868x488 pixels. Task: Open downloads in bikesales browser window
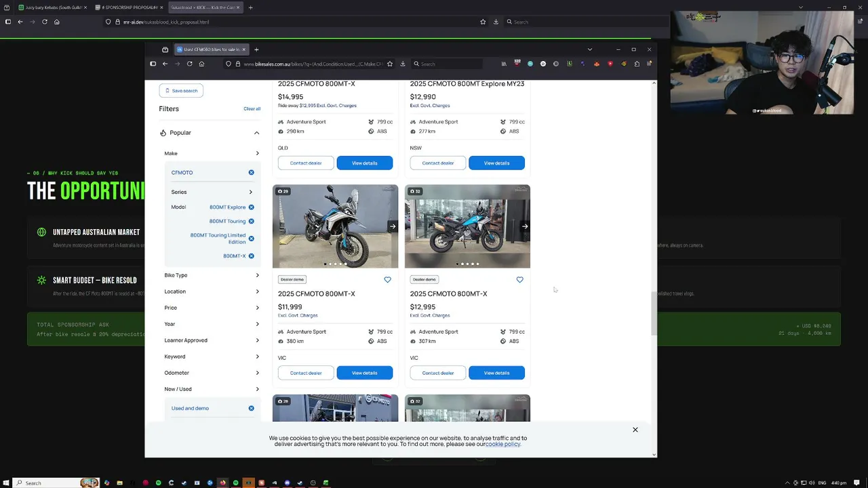pos(403,64)
